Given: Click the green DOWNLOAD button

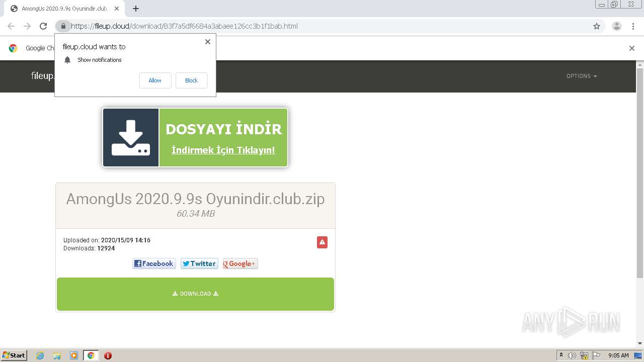Looking at the screenshot, I should point(195,294).
